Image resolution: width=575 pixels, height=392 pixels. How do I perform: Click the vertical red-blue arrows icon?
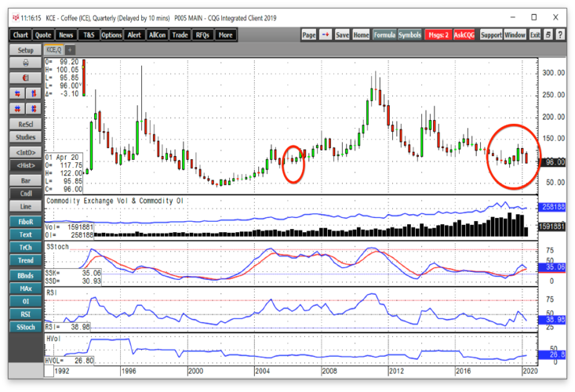coord(34,94)
